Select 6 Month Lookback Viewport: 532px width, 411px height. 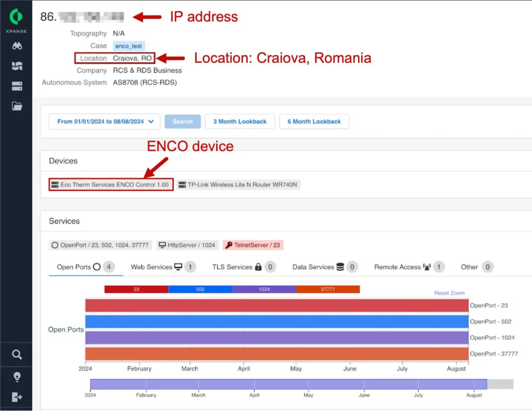click(x=314, y=121)
